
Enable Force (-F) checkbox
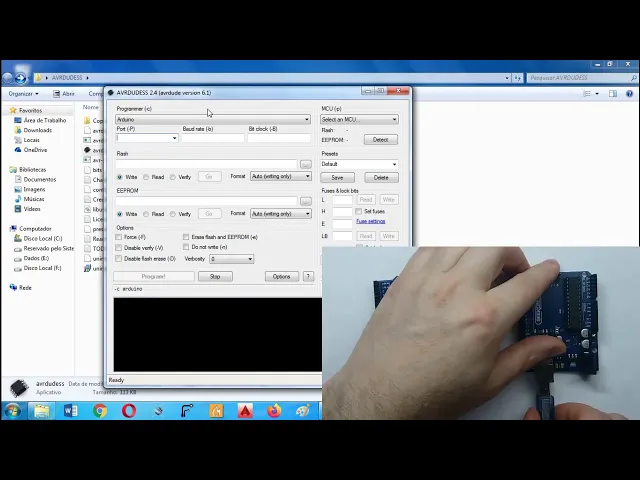coord(119,237)
